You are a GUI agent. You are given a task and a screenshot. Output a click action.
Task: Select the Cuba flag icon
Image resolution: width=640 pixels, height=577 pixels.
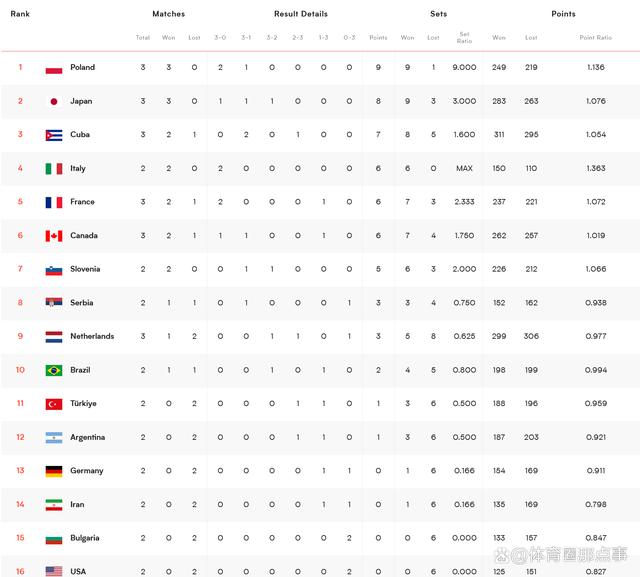(x=54, y=135)
